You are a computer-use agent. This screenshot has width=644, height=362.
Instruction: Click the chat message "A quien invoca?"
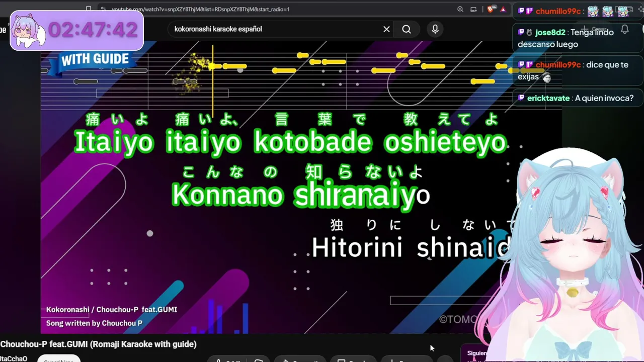(x=604, y=98)
